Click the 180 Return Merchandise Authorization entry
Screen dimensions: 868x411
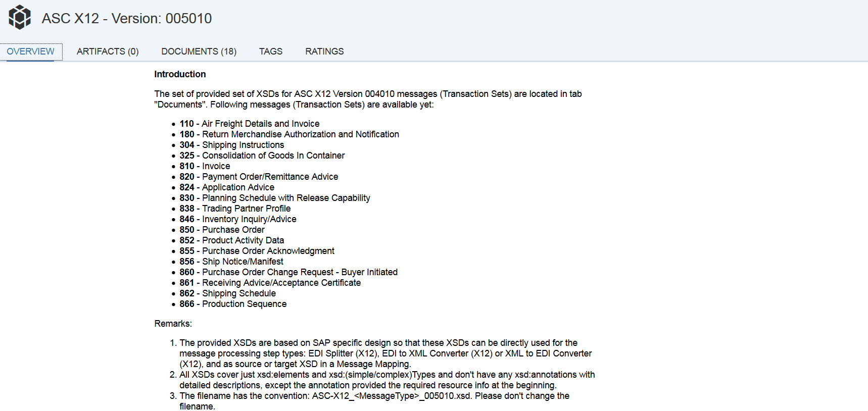tap(289, 134)
